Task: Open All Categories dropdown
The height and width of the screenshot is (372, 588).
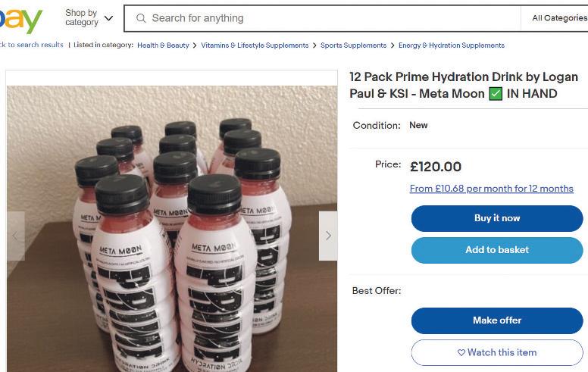Action: 558,18
